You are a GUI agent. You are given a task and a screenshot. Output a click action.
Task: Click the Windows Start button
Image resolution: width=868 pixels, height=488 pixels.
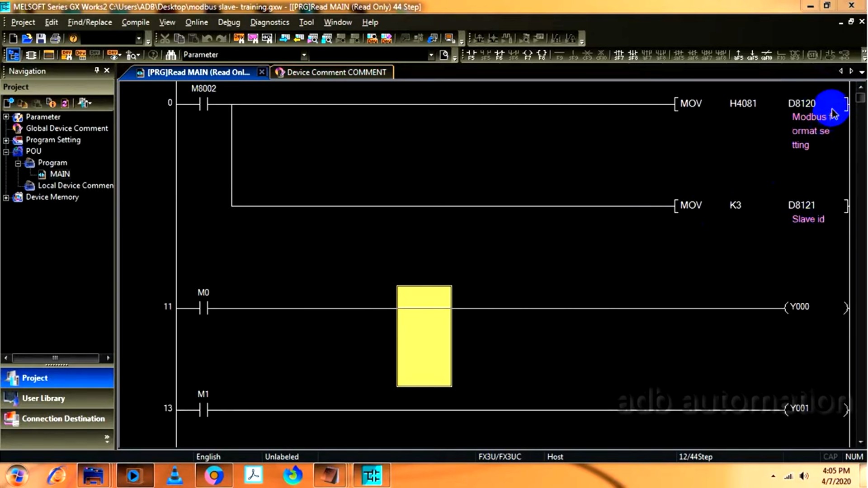[17, 476]
